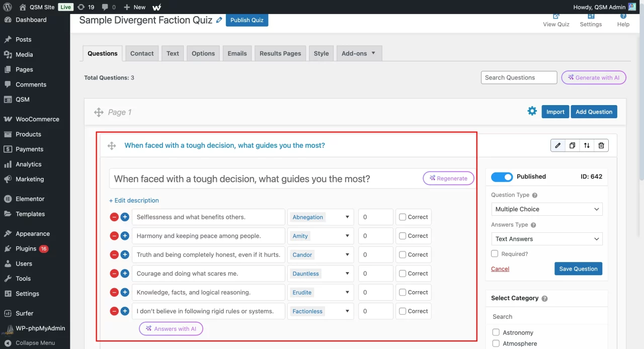The image size is (644, 349).
Task: Open the Text Answers type dropdown
Action: pos(547,239)
